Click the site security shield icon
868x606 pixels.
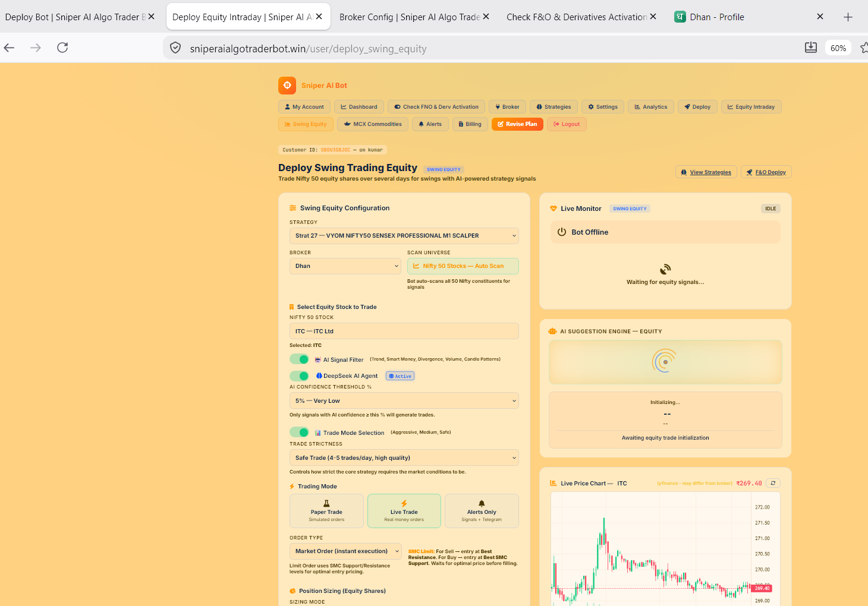175,48
